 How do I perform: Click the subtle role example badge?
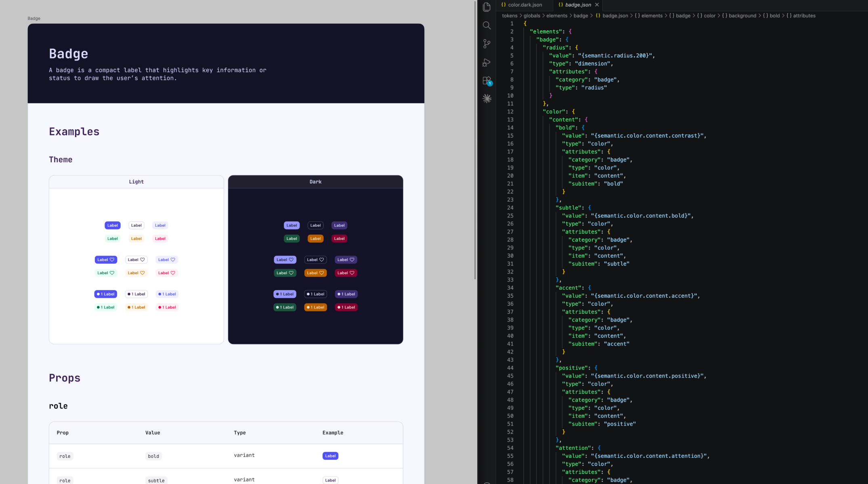[330, 480]
